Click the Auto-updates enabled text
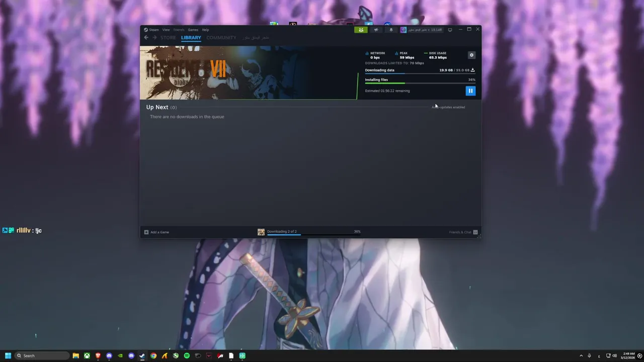The height and width of the screenshot is (362, 644). 448,107
